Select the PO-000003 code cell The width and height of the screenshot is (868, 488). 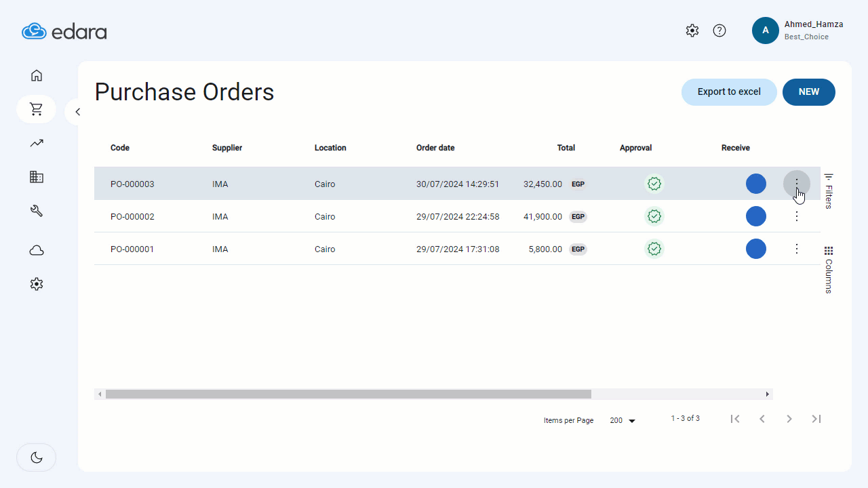point(132,184)
